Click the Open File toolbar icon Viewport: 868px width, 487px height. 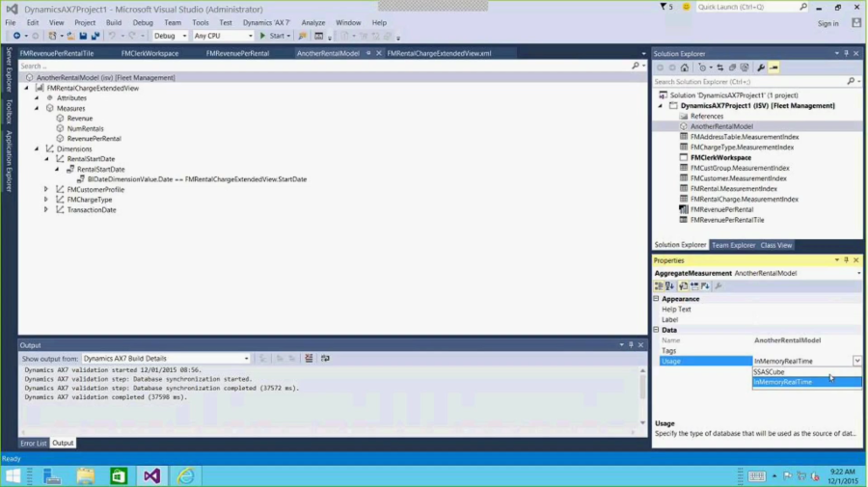[70, 36]
